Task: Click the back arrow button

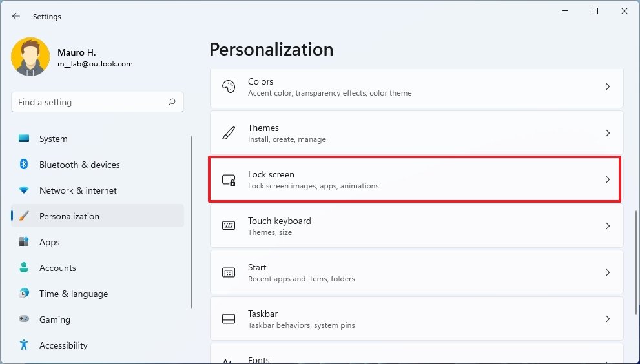Action: pos(16,17)
